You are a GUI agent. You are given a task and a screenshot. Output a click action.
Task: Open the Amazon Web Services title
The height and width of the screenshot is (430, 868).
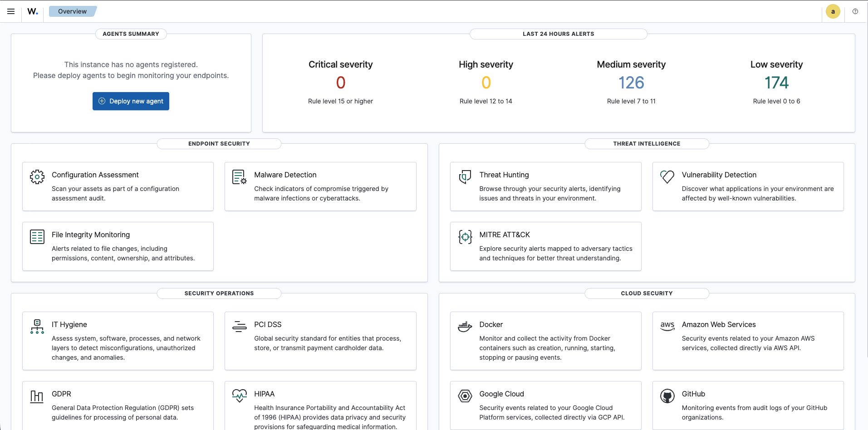point(719,324)
